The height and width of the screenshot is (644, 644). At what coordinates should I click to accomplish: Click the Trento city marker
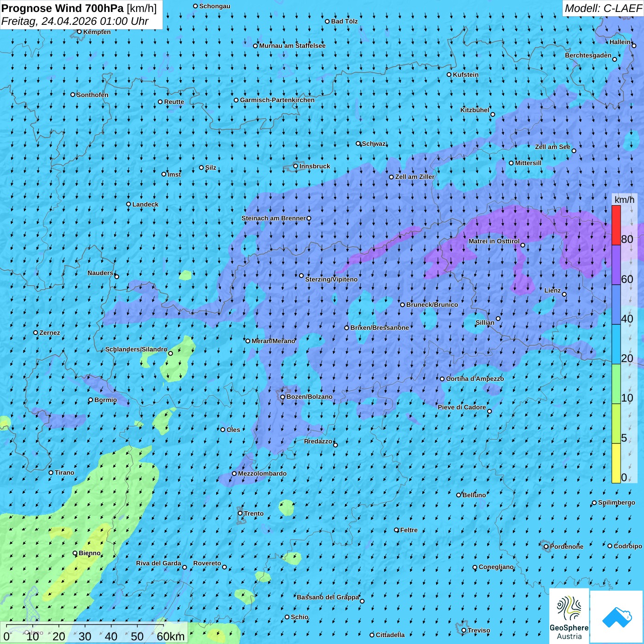coord(240,513)
